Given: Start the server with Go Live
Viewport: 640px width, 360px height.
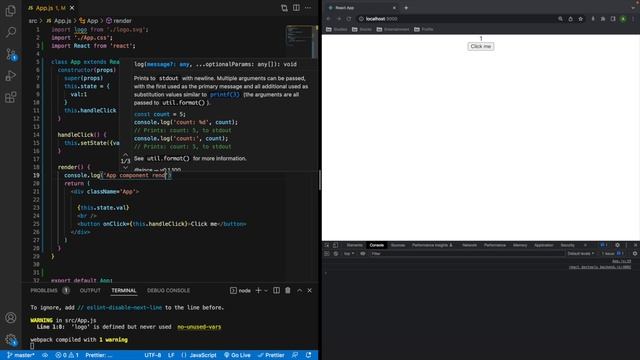Looking at the screenshot, I should click(237, 355).
